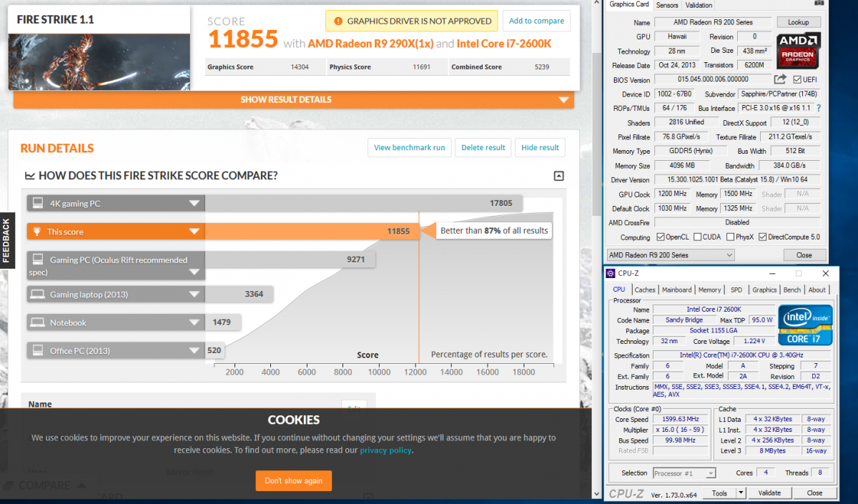Click Hide result button

(541, 147)
